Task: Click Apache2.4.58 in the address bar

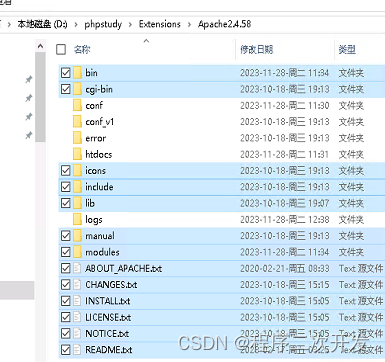Action: 224,24
